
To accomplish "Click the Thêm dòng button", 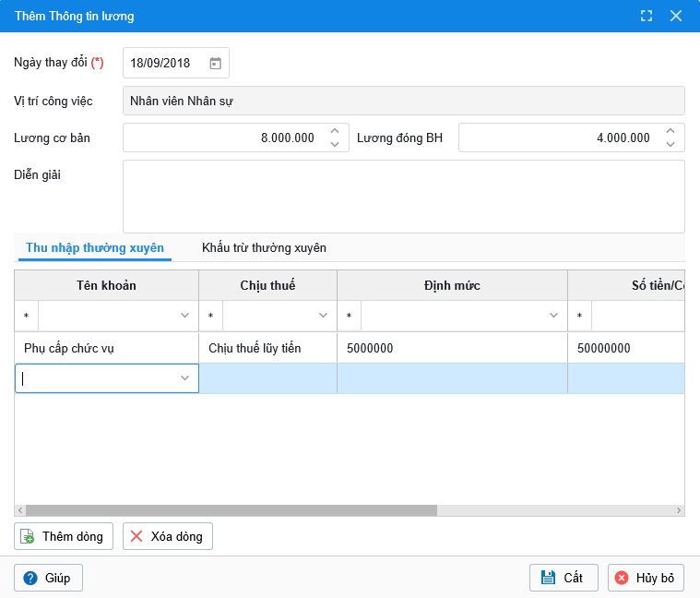I will tap(65, 536).
